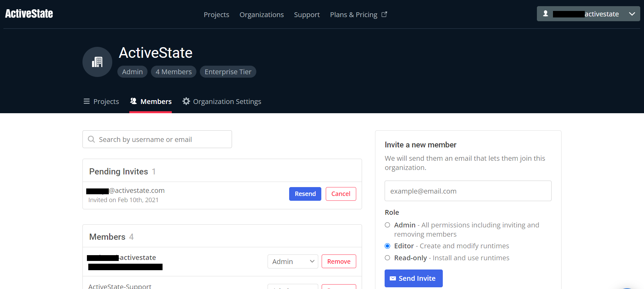Click the gear icon for Organization Settings
The image size is (644, 289).
[186, 101]
